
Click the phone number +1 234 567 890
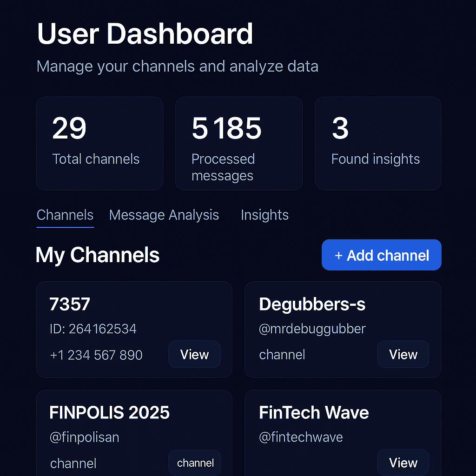(x=96, y=355)
